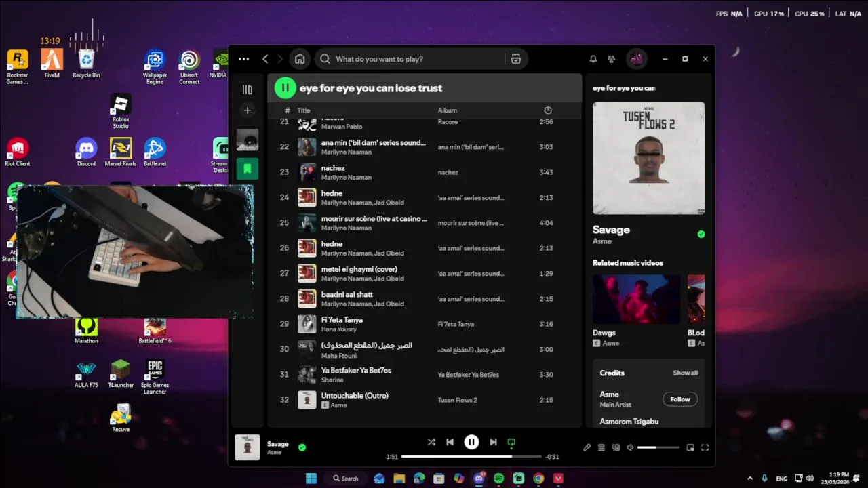Image resolution: width=868 pixels, height=488 pixels.
Task: Show hidden system tray icons chevron
Action: (750, 479)
